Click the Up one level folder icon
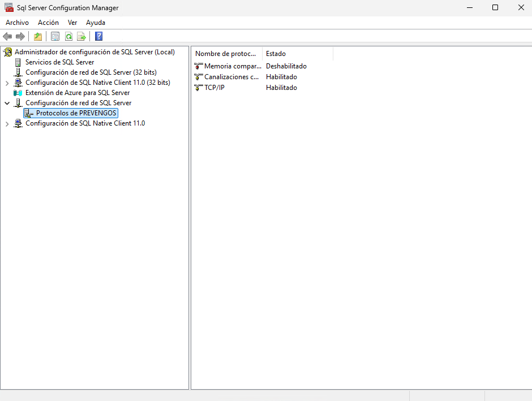 pos(38,36)
